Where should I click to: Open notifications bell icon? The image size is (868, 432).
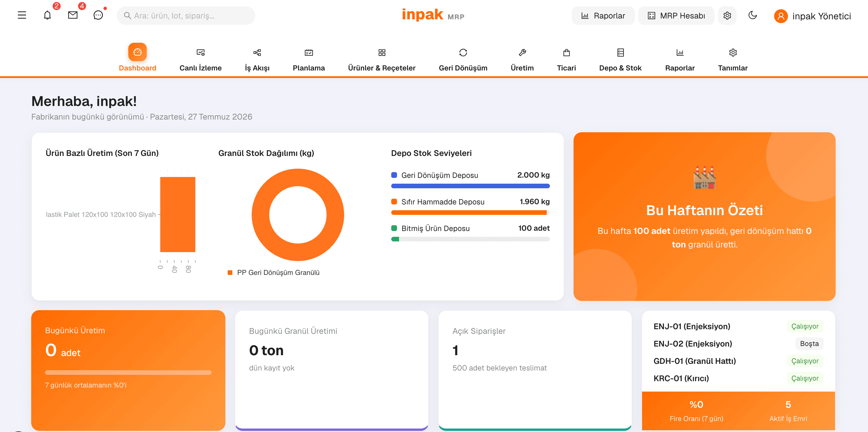point(47,15)
